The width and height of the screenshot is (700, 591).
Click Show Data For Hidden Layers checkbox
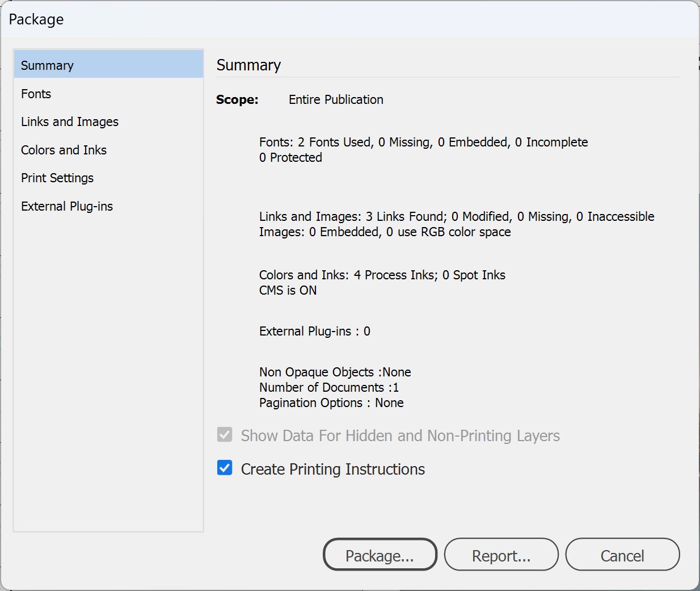(225, 435)
